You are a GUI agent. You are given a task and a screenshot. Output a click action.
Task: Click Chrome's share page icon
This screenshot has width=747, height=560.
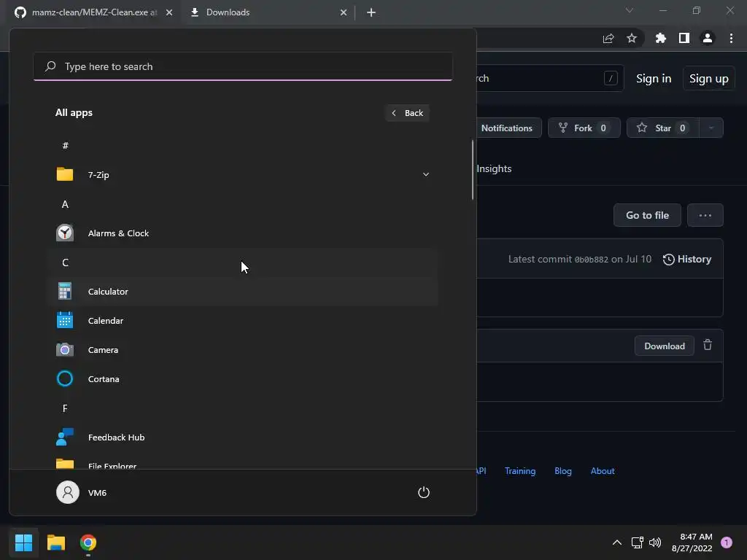pyautogui.click(x=608, y=38)
